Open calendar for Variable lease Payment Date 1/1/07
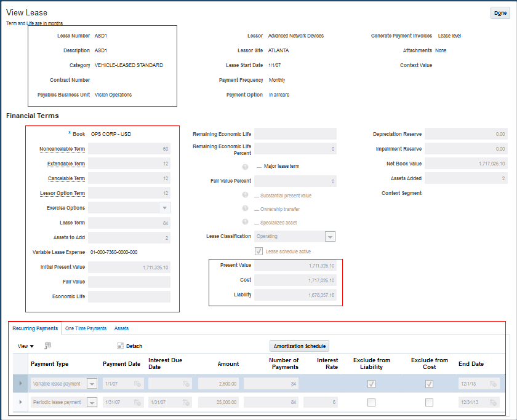Screen dimensions: 517x420 [x=137, y=384]
